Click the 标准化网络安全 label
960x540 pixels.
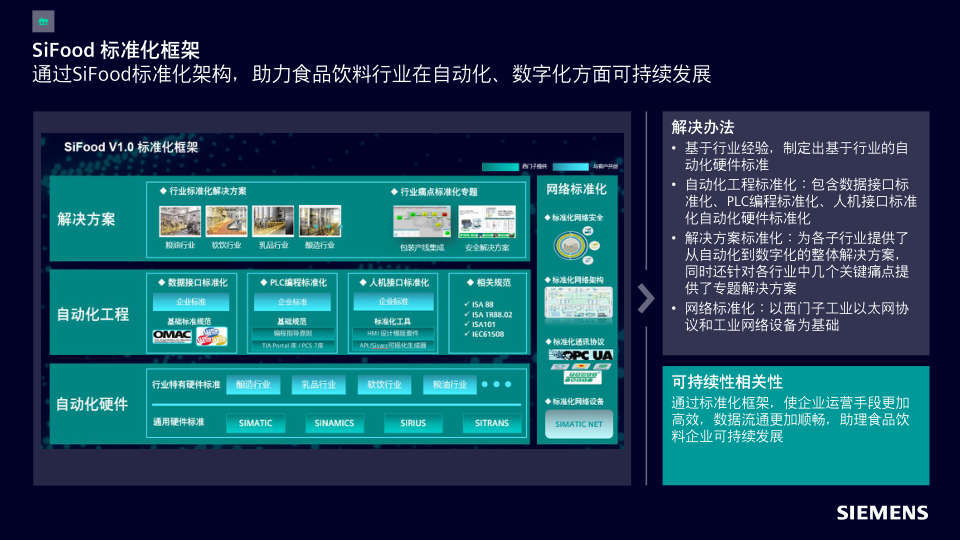[574, 217]
